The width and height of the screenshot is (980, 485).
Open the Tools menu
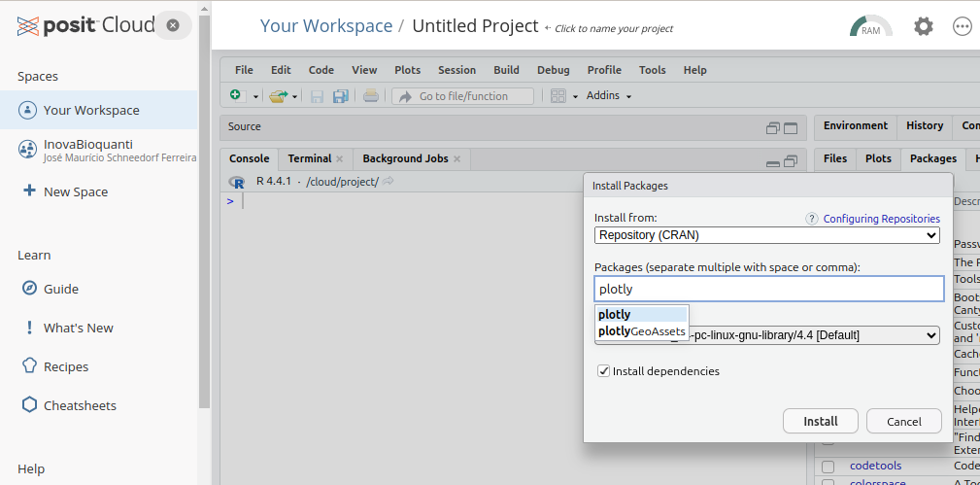pos(653,70)
